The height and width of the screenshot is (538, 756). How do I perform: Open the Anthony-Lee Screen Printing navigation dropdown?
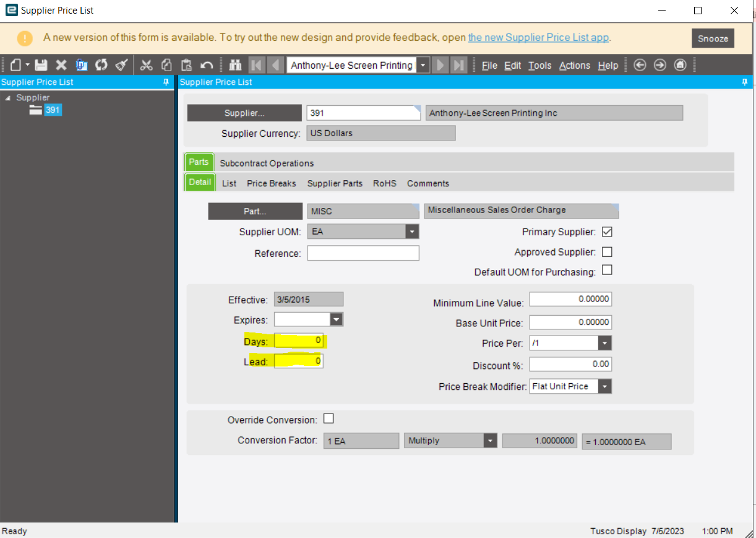[x=423, y=65]
